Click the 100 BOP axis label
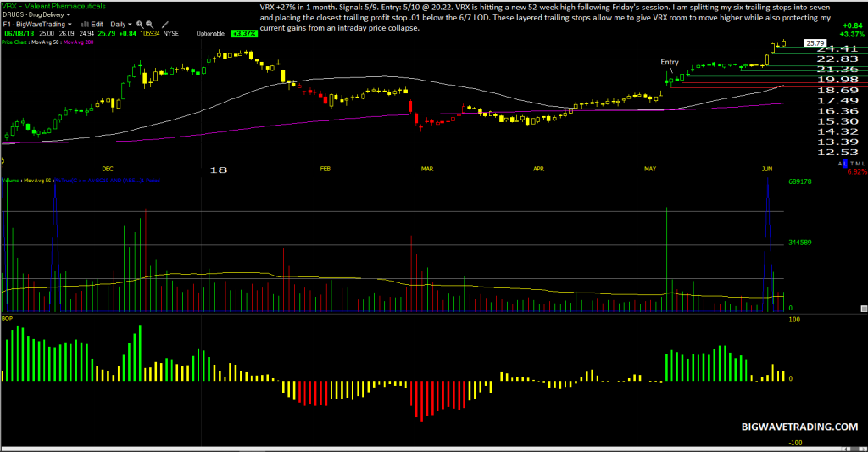Viewport: 868px width, 452px height. [x=793, y=320]
